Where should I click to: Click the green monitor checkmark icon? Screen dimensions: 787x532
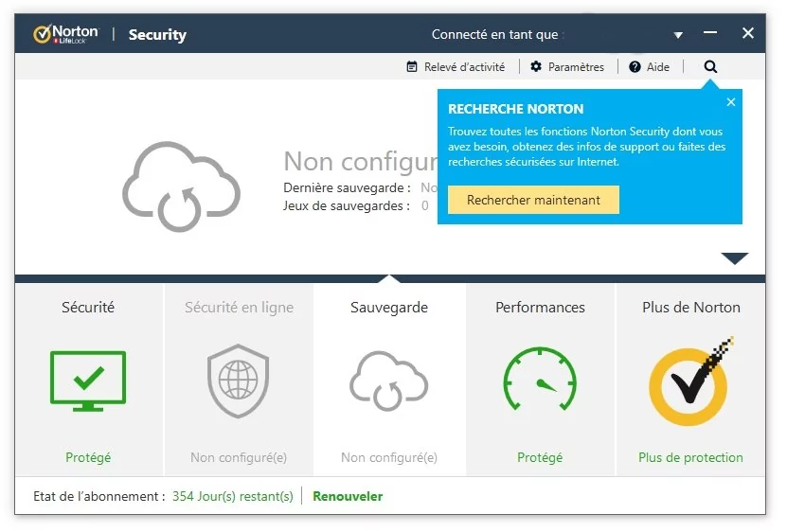pyautogui.click(x=88, y=381)
